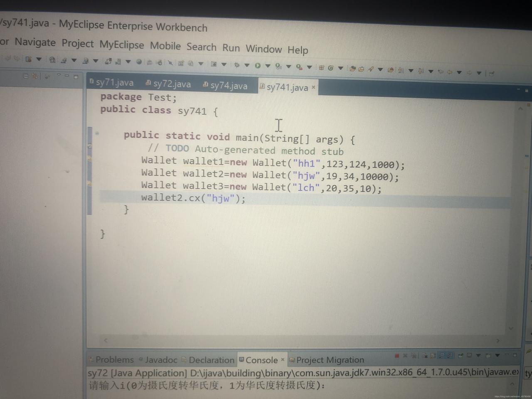Click the Open Type icon in toolbar
The width and height of the screenshot is (532, 399).
(x=352, y=69)
